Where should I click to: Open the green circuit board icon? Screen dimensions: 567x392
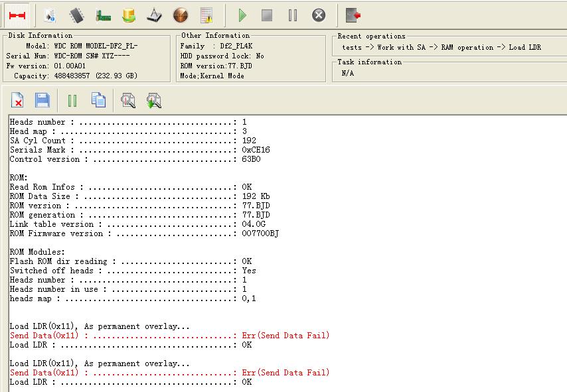pyautogui.click(x=104, y=15)
